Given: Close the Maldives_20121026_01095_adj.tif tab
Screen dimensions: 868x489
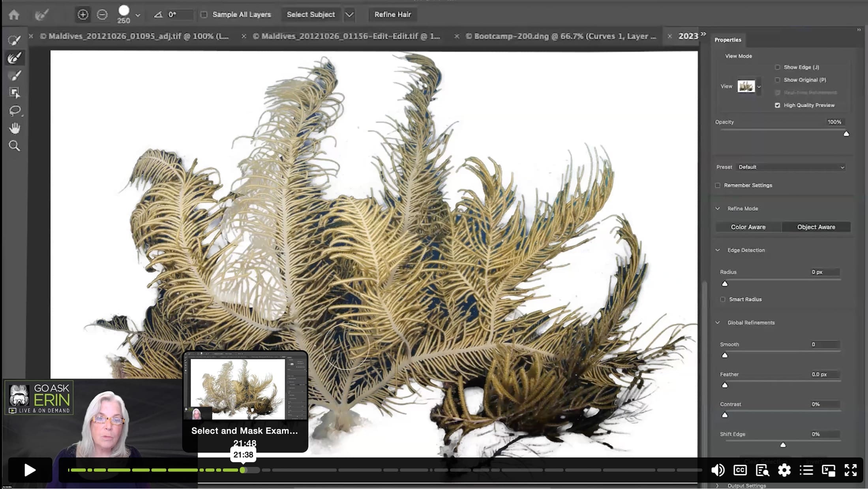Looking at the screenshot, I should (31, 36).
